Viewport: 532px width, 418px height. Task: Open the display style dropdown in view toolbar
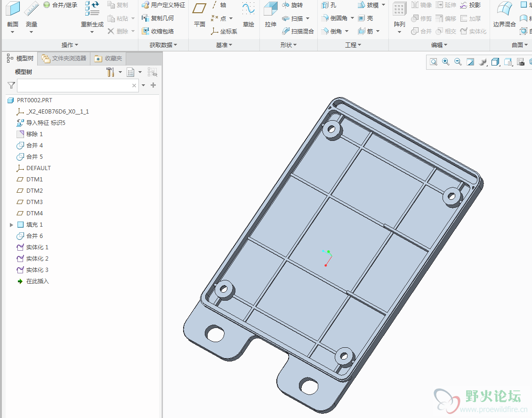tap(495, 62)
